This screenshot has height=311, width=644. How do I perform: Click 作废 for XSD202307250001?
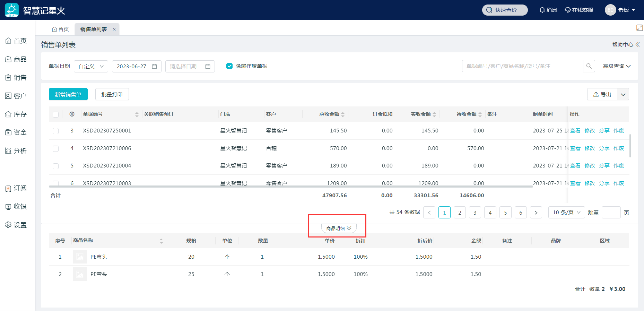pos(619,131)
